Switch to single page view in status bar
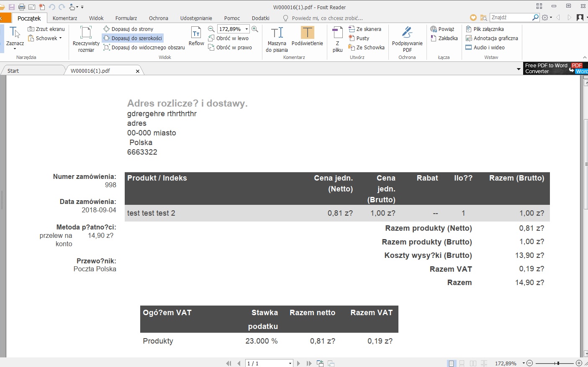Image resolution: width=588 pixels, height=367 pixels. coord(451,363)
